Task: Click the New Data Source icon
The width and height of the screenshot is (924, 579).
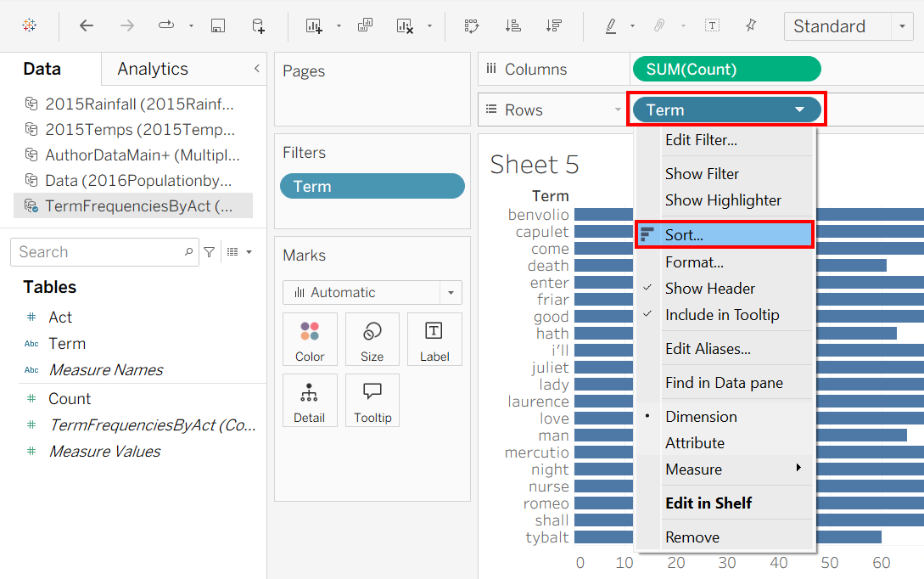Action: (258, 25)
